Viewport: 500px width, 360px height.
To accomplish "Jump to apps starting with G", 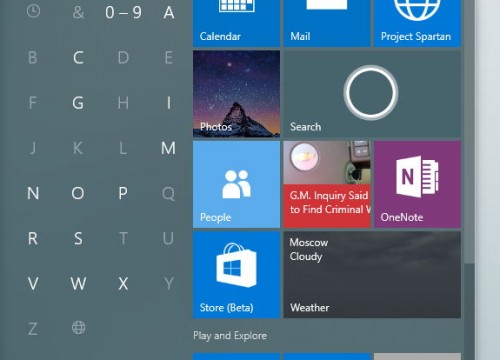I will (x=78, y=103).
